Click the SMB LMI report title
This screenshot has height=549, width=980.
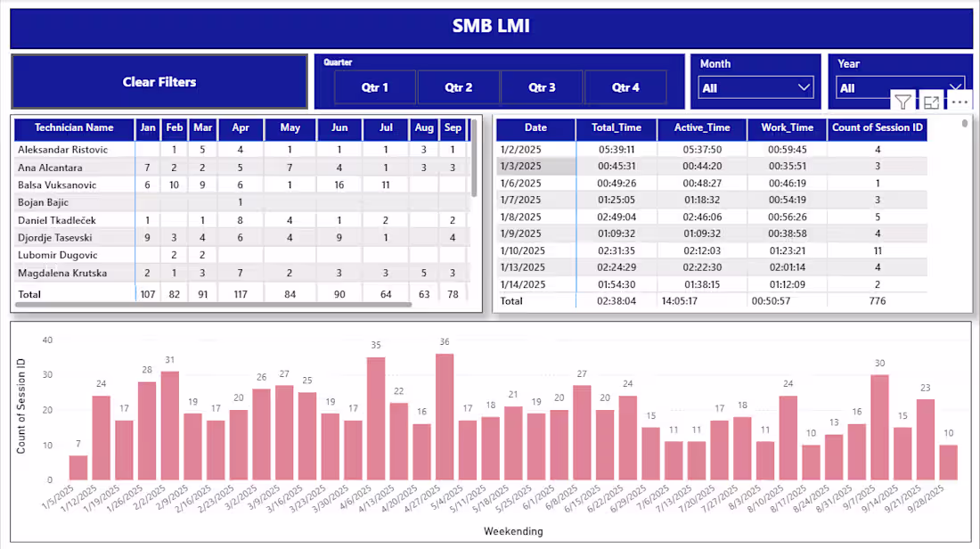(x=491, y=26)
